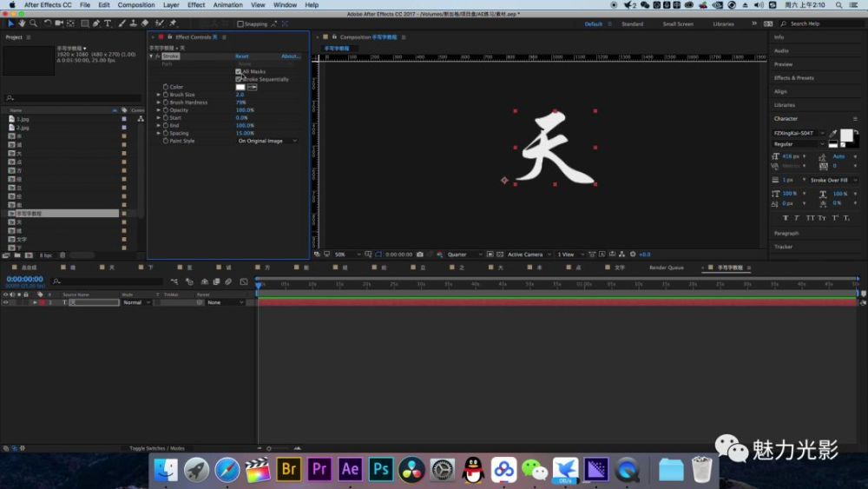
Task: Click About... on the Stroke effect
Action: [x=291, y=56]
